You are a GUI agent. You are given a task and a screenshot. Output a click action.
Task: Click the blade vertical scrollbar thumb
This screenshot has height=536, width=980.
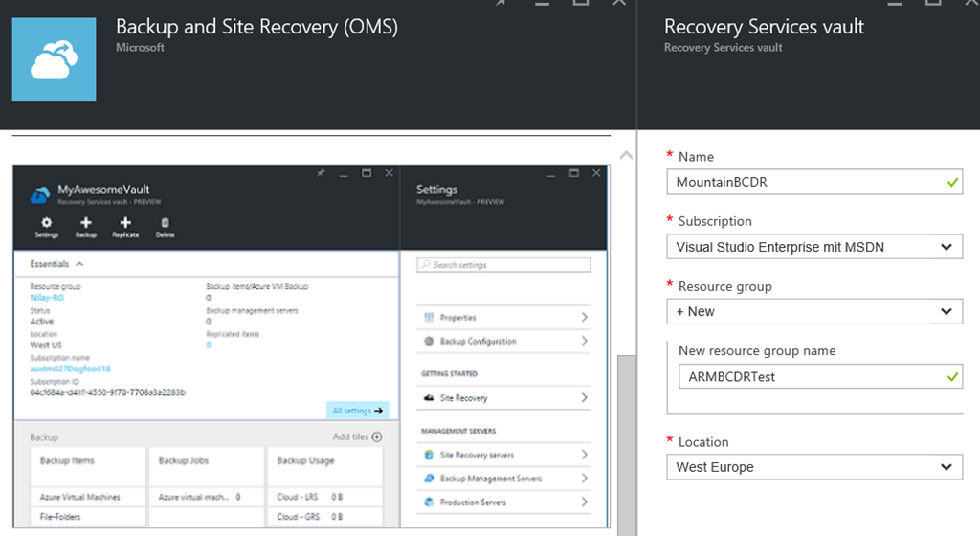[626, 445]
